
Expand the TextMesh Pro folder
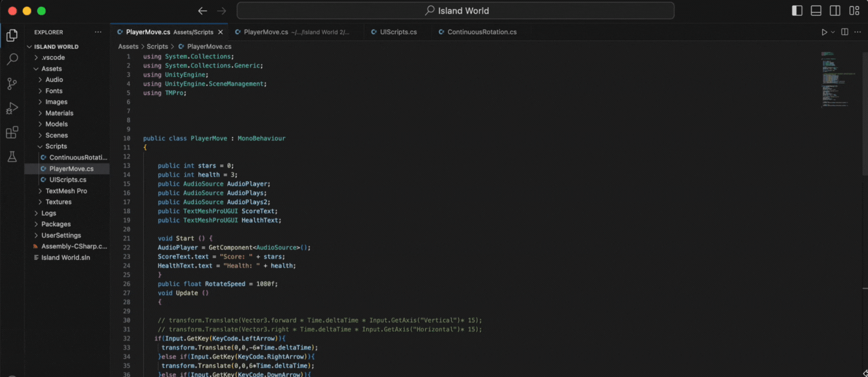[67, 191]
